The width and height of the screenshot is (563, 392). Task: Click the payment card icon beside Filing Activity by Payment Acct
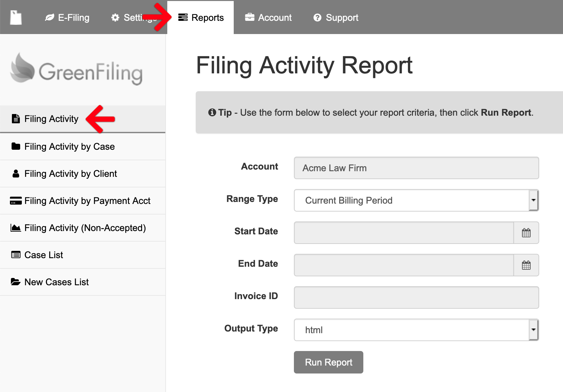[x=16, y=200]
